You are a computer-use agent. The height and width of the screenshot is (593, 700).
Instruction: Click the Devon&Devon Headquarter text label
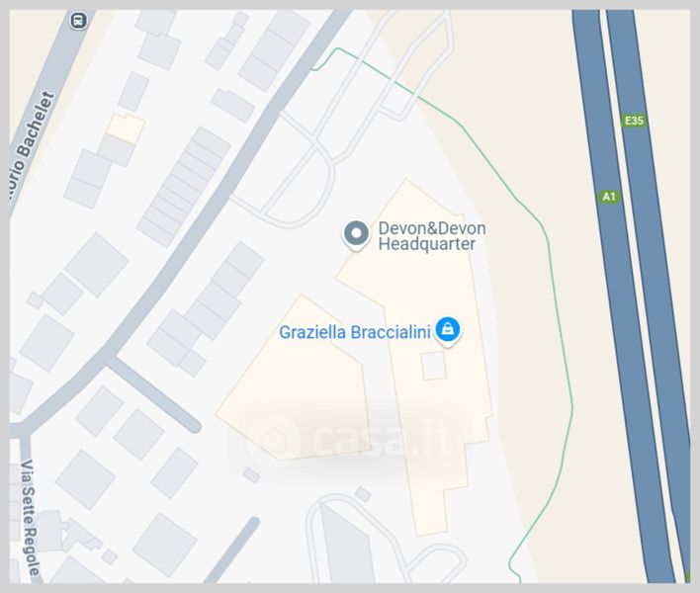point(432,236)
